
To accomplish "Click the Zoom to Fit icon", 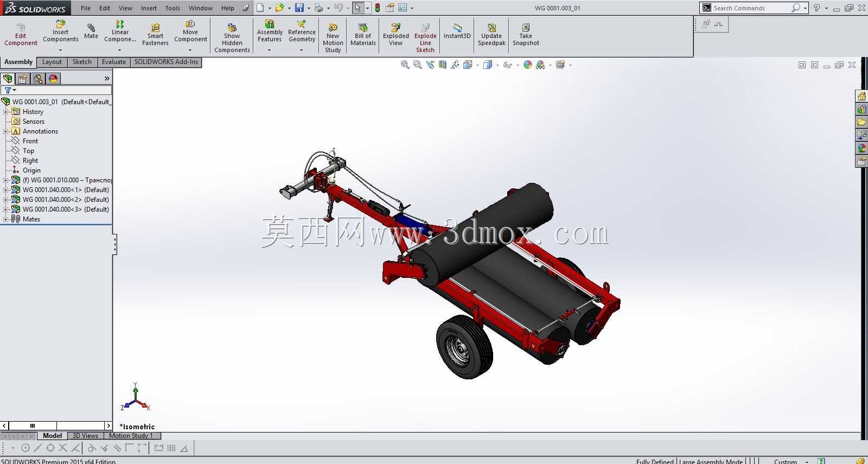I will tap(405, 65).
